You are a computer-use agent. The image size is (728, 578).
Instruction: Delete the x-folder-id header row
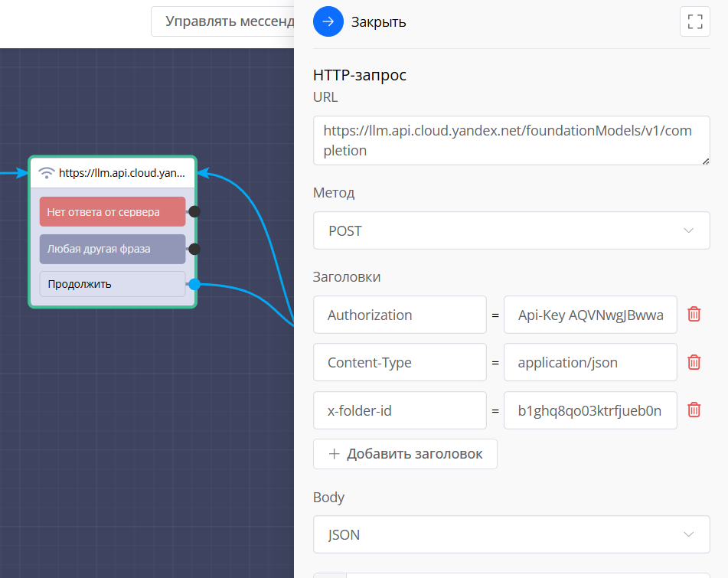click(x=694, y=410)
